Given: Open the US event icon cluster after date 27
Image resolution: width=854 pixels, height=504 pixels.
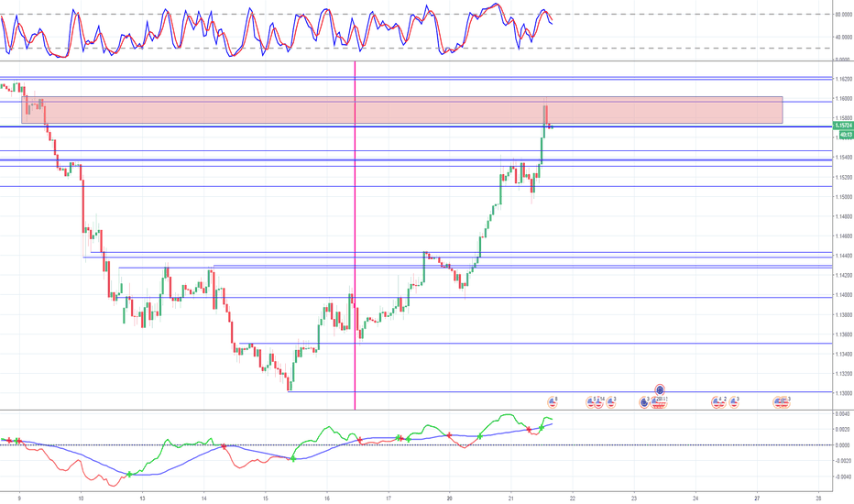Looking at the screenshot, I should click(783, 402).
